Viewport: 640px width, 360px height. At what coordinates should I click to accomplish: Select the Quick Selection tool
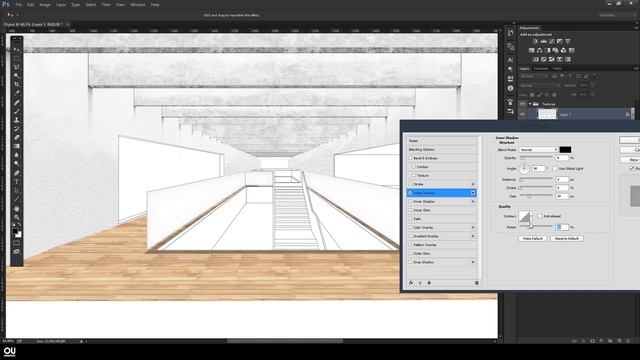(x=16, y=76)
